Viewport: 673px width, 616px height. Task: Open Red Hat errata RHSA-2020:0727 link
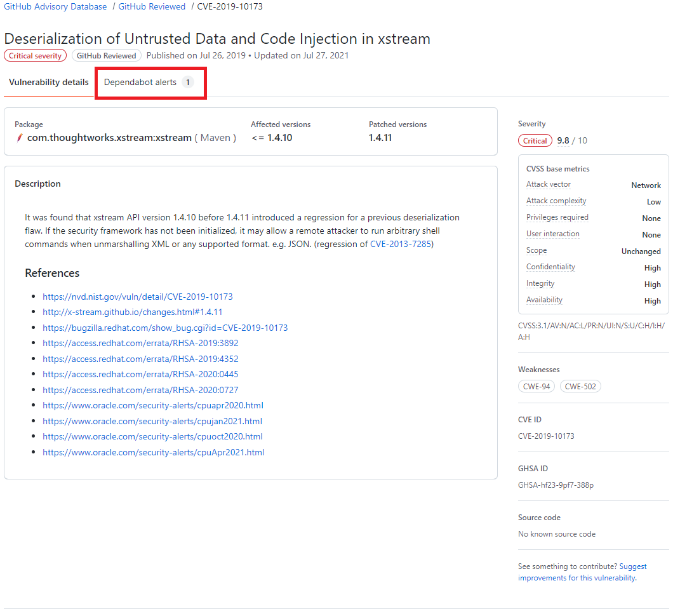click(140, 390)
